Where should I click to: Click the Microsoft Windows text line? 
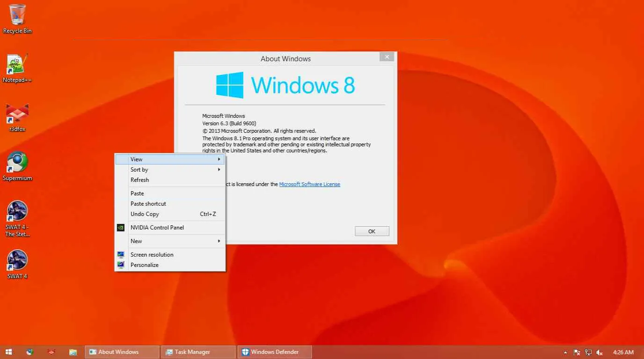click(x=224, y=116)
